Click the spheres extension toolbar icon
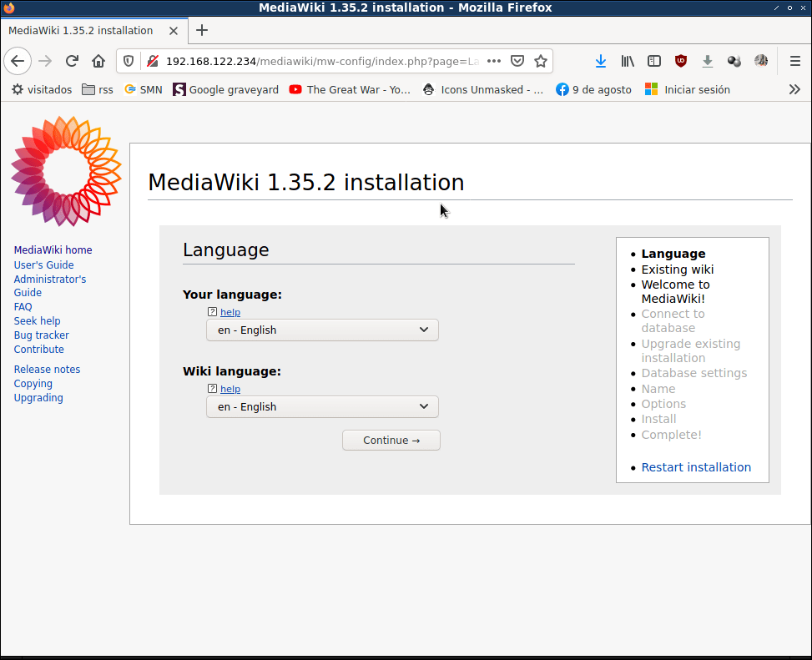Viewport: 812px width, 660px height. tap(734, 61)
